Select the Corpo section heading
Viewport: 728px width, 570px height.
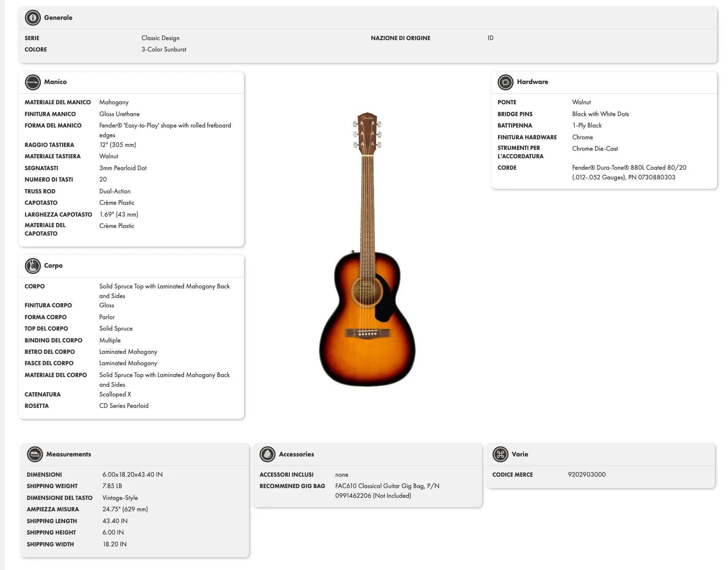[53, 266]
